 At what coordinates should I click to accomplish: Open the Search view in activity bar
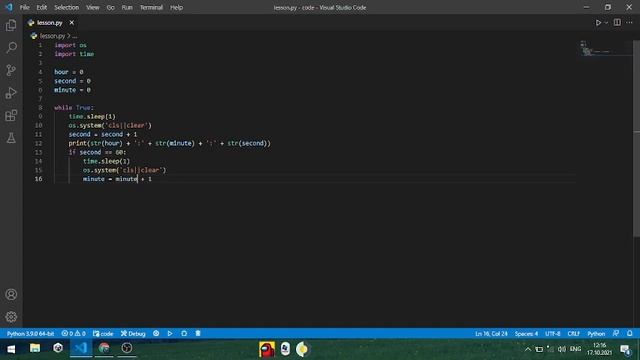tap(11, 47)
